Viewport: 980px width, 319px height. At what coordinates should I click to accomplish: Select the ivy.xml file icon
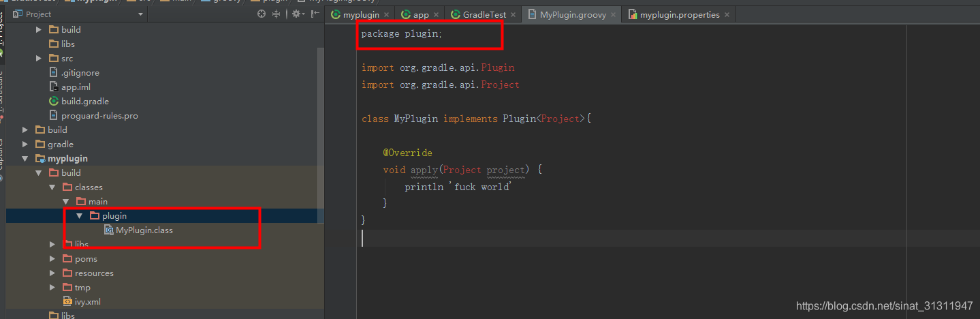point(68,301)
